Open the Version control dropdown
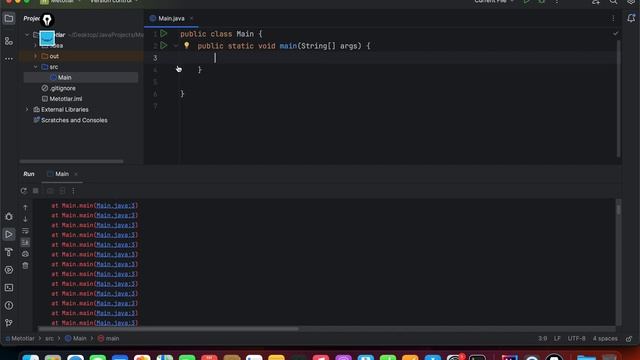Image resolution: width=640 pixels, height=360 pixels. 114,2
